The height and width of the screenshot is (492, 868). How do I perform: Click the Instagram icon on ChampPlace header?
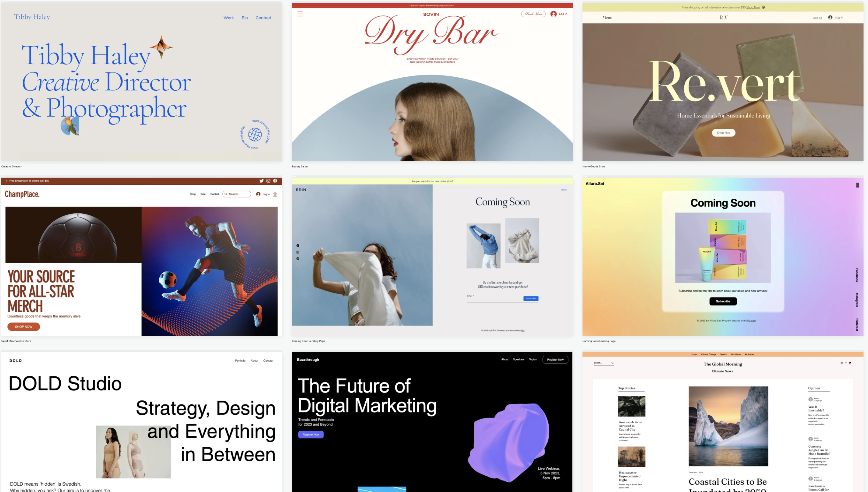(x=268, y=180)
